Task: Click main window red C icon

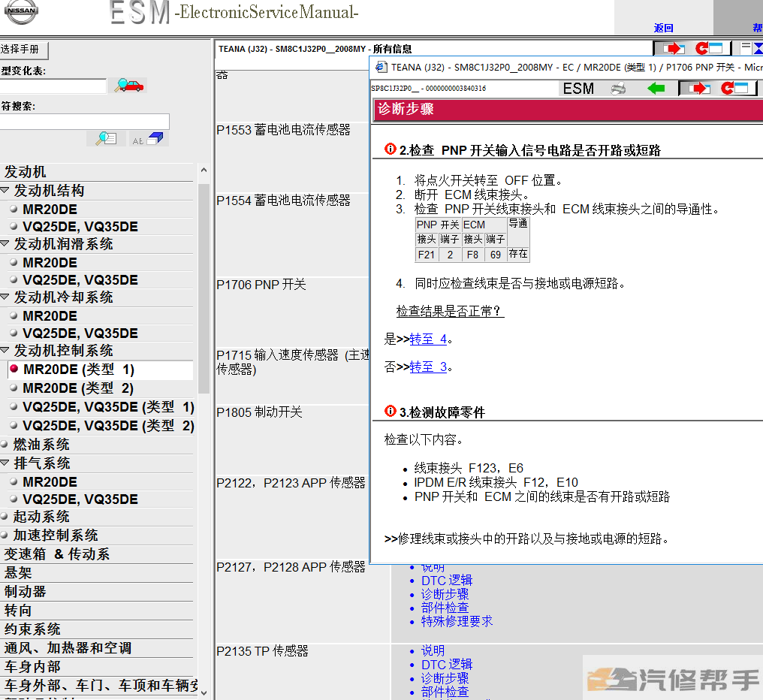Action: pos(709,48)
